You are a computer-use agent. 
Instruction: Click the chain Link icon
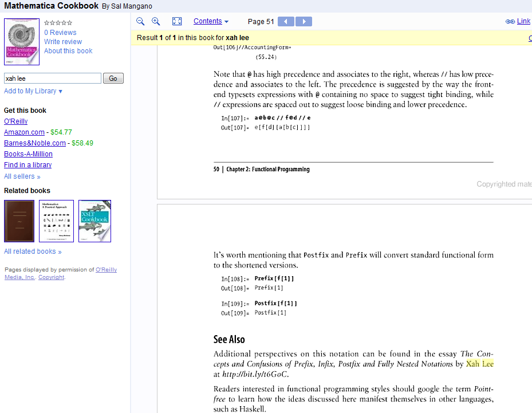pyautogui.click(x=510, y=22)
